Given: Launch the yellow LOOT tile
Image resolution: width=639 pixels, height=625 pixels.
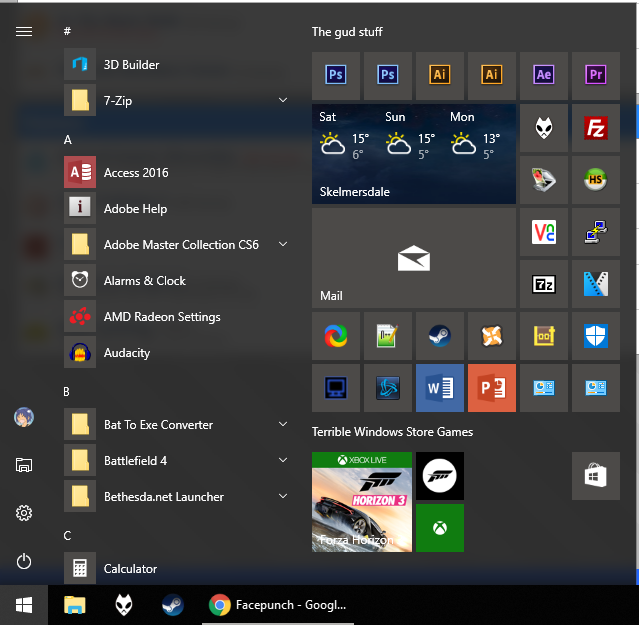Looking at the screenshot, I should 544,336.
